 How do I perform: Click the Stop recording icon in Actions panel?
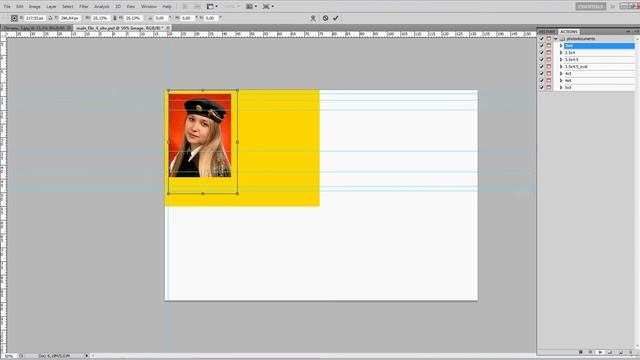tap(580, 352)
